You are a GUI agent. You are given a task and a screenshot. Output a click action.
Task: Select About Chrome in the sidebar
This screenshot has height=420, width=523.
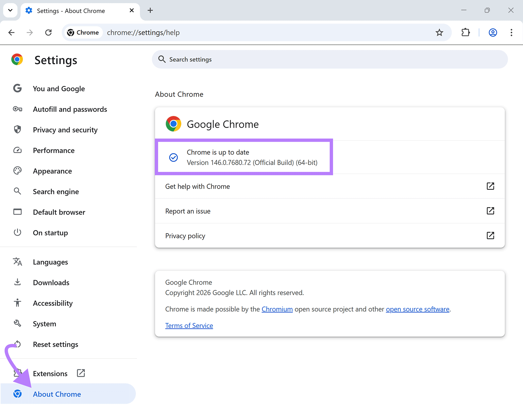tap(57, 394)
